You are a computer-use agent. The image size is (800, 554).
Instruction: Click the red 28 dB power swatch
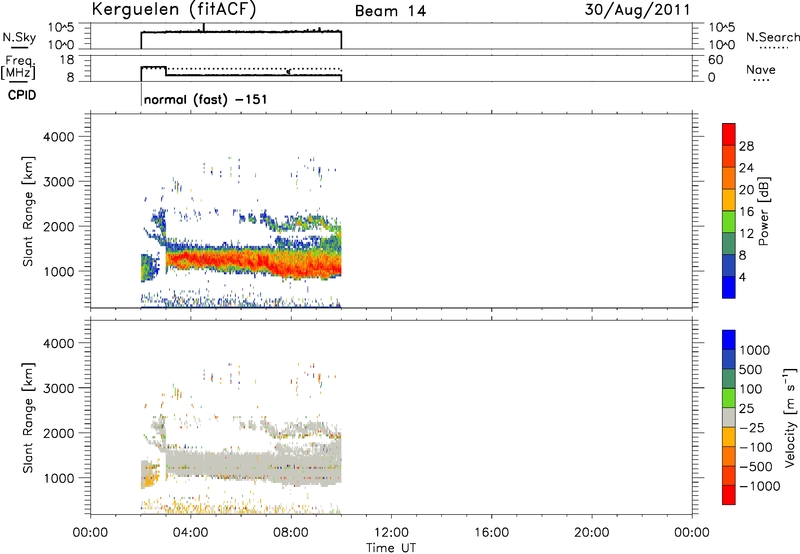click(x=729, y=135)
